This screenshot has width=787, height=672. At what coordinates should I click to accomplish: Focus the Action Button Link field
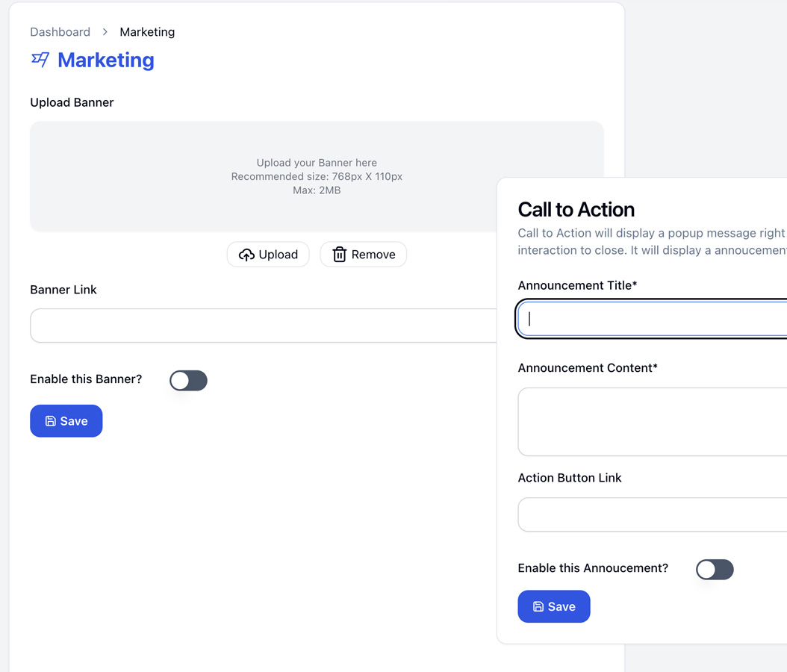tap(653, 514)
